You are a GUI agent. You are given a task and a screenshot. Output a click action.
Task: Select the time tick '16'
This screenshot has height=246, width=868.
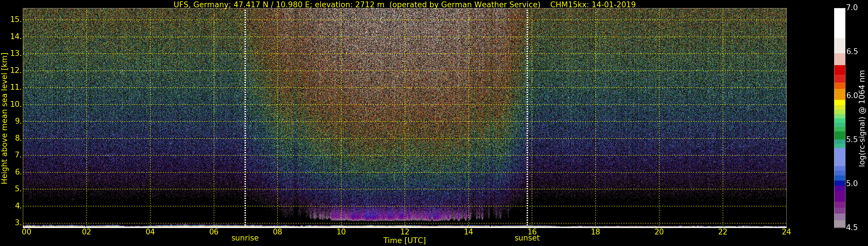(x=532, y=232)
